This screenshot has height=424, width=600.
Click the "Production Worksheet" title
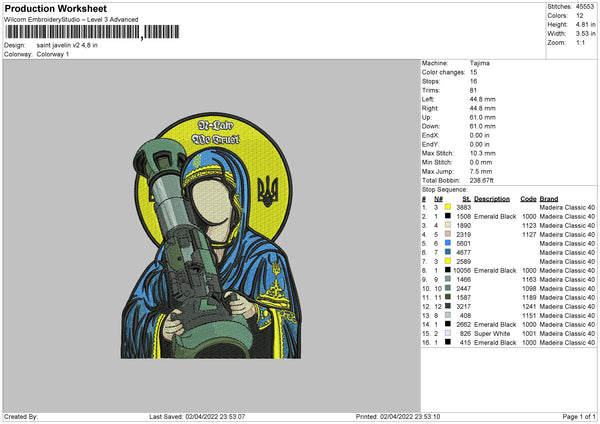click(x=55, y=8)
